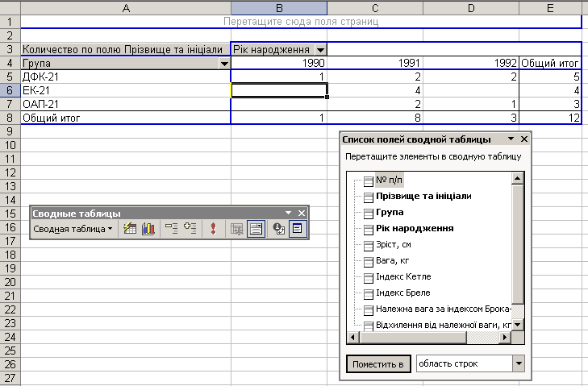The height and width of the screenshot is (386, 588).
Task: Open the Рік народження filter dropdown
Action: (321, 49)
